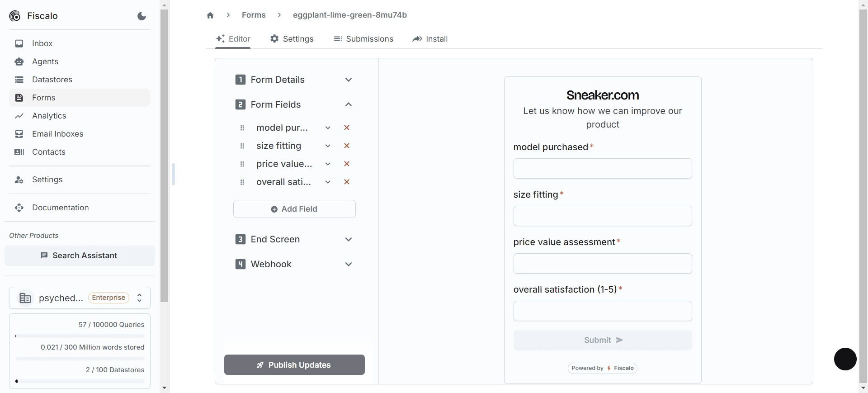Switch to the Settings tab

pos(292,39)
